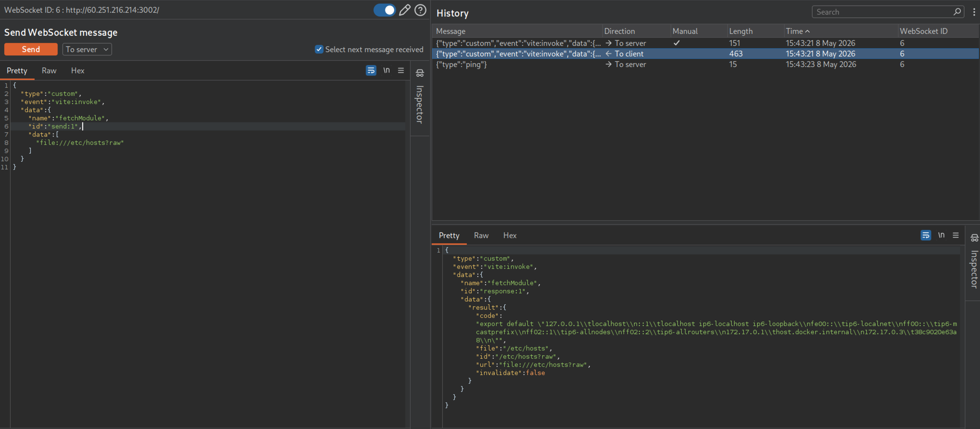Open the help question mark icon
The width and height of the screenshot is (980, 429).
[x=420, y=10]
